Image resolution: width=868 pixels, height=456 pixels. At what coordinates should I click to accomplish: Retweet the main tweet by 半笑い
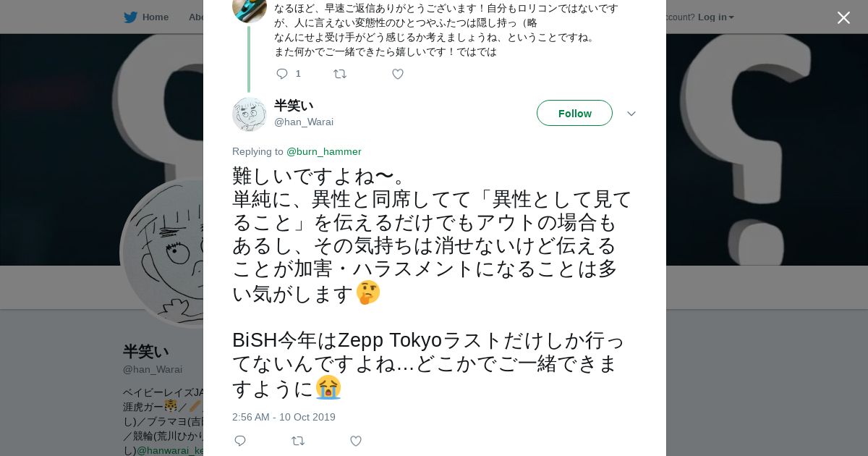coord(298,441)
